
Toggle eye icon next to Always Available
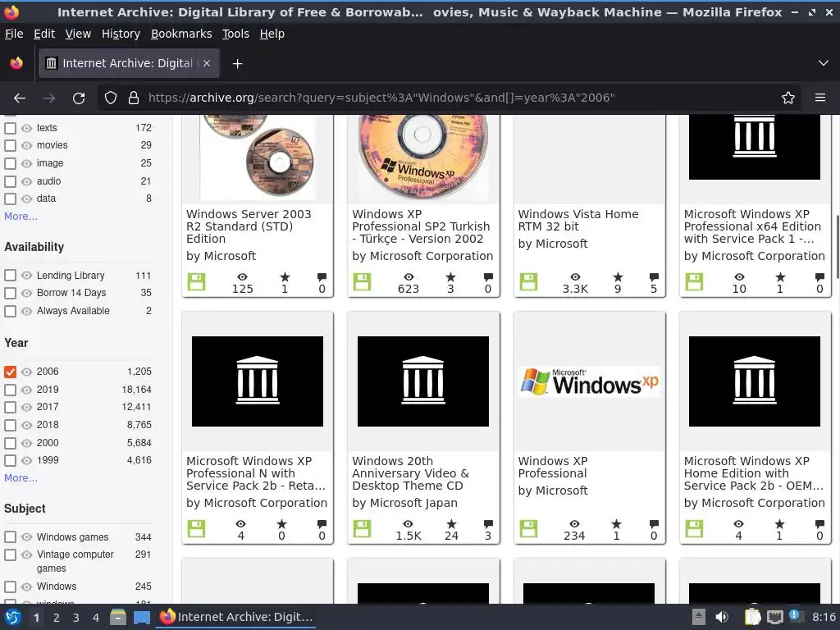click(26, 311)
